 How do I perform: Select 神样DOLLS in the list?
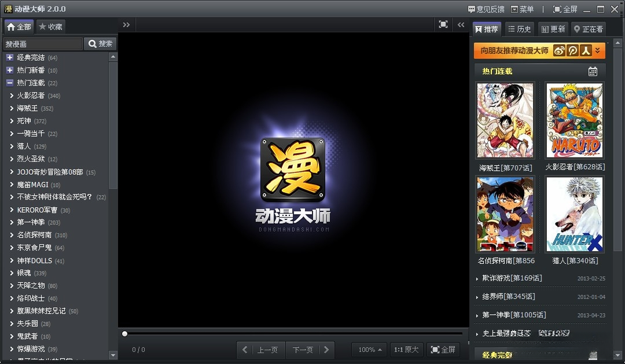point(34,260)
